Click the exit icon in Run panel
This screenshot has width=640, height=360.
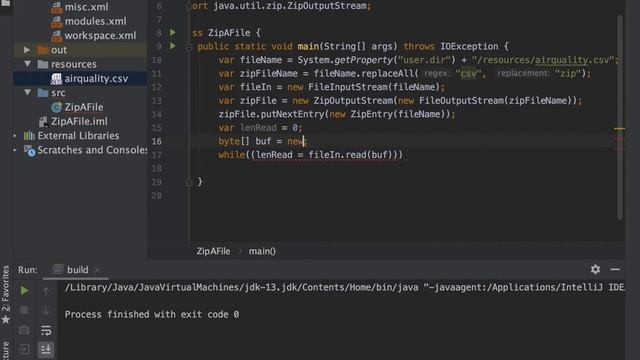[24, 349]
